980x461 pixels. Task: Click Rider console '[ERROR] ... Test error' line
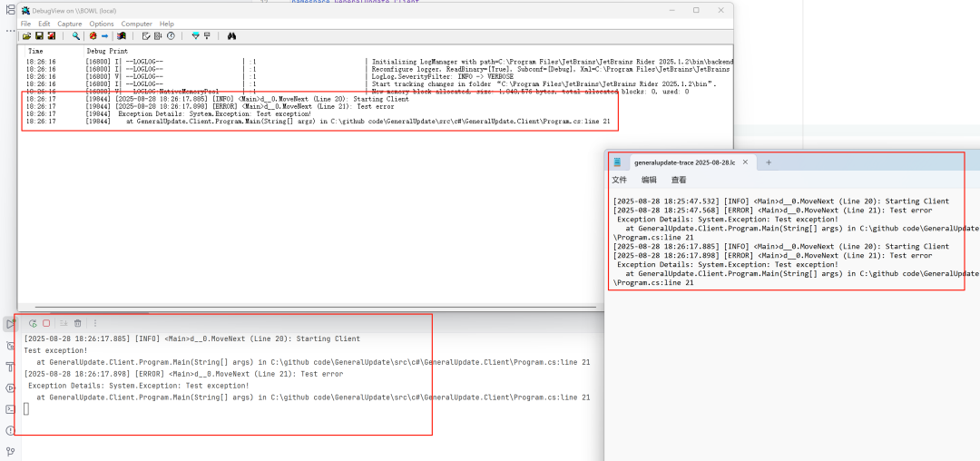pyautogui.click(x=183, y=374)
